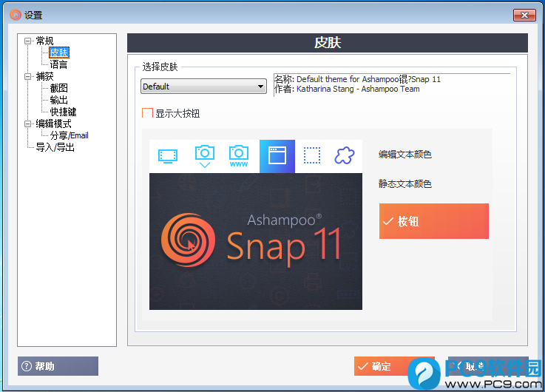Click the 取消 cancel button
545x392 pixels.
(488, 366)
